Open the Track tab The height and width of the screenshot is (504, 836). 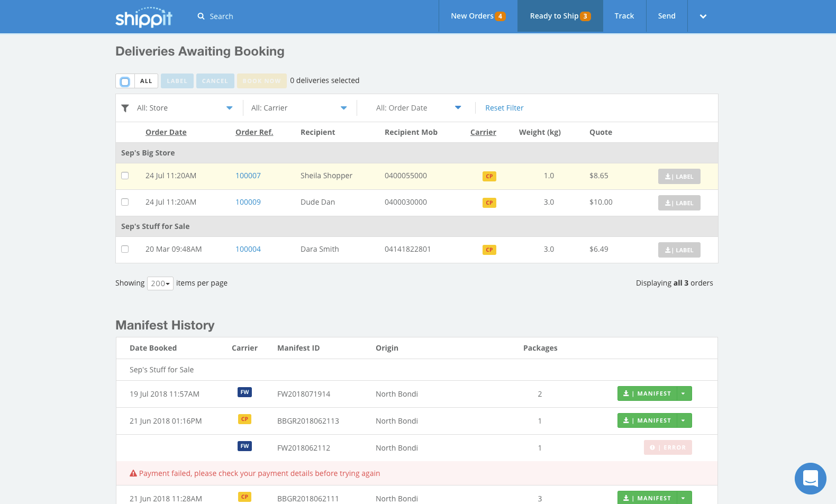tap(624, 16)
